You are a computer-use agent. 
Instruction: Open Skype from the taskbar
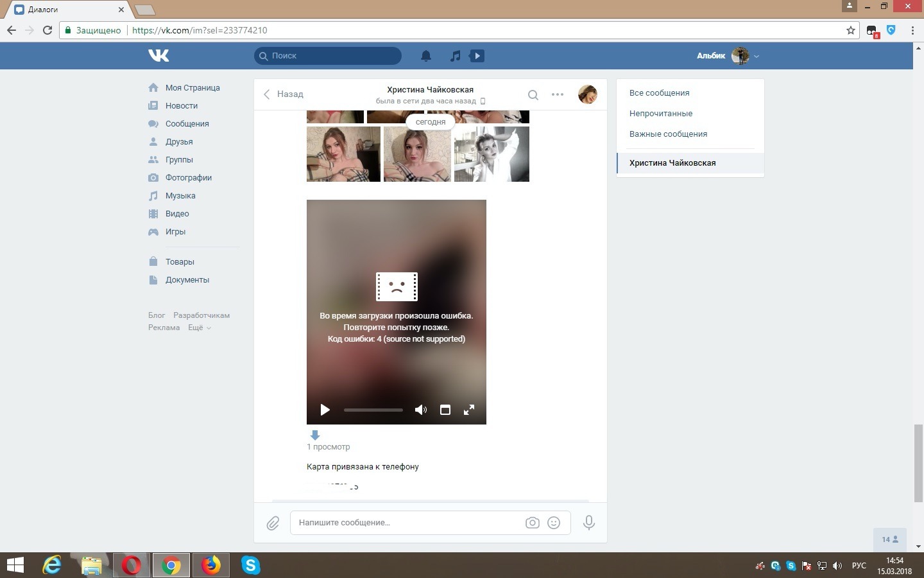coord(251,565)
